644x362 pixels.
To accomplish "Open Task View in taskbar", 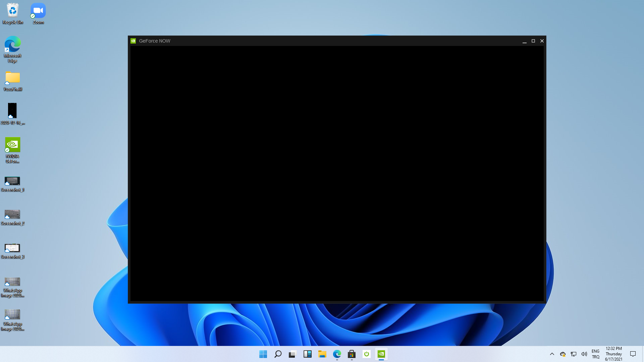I will [x=292, y=354].
